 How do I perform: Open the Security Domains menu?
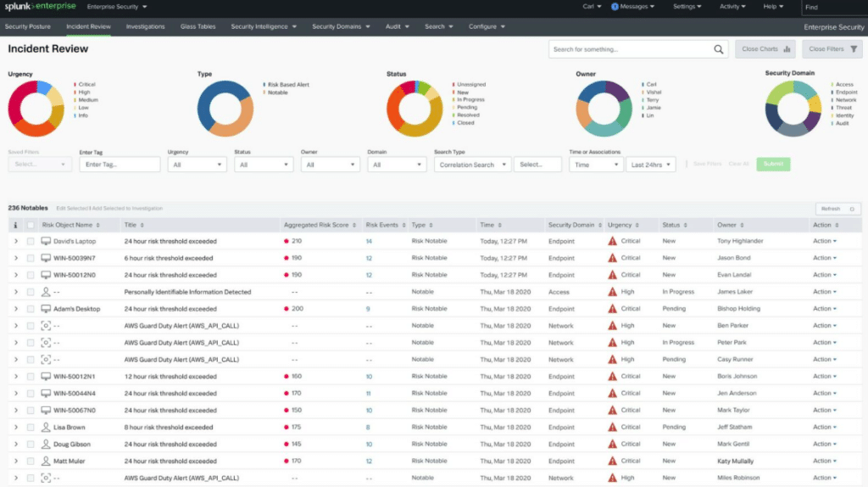(x=341, y=26)
